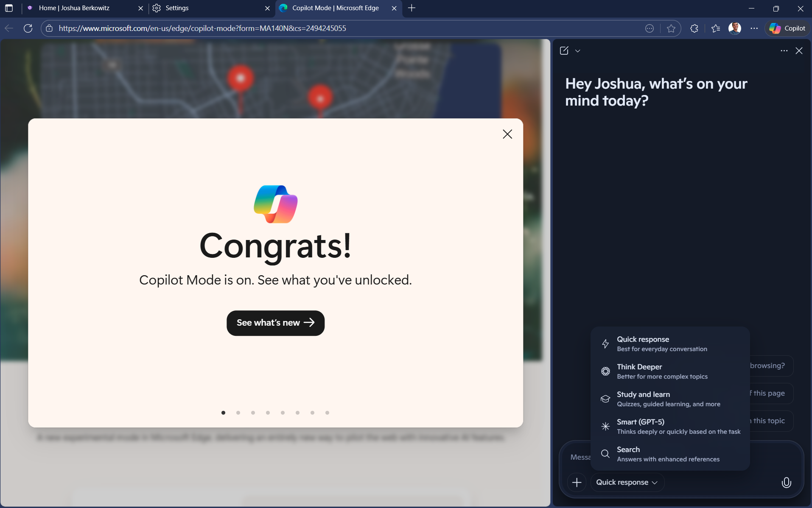Close the Congrats dialog
This screenshot has height=508, width=812.
(x=507, y=134)
